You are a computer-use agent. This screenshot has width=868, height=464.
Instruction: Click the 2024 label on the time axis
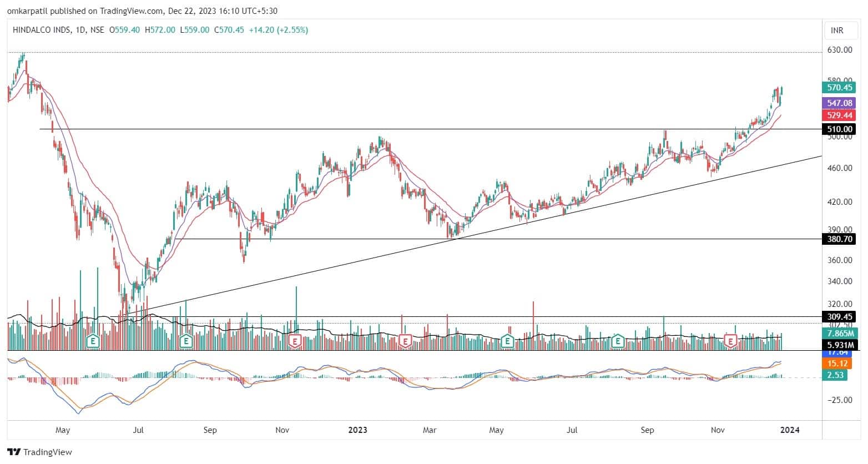tap(790, 430)
